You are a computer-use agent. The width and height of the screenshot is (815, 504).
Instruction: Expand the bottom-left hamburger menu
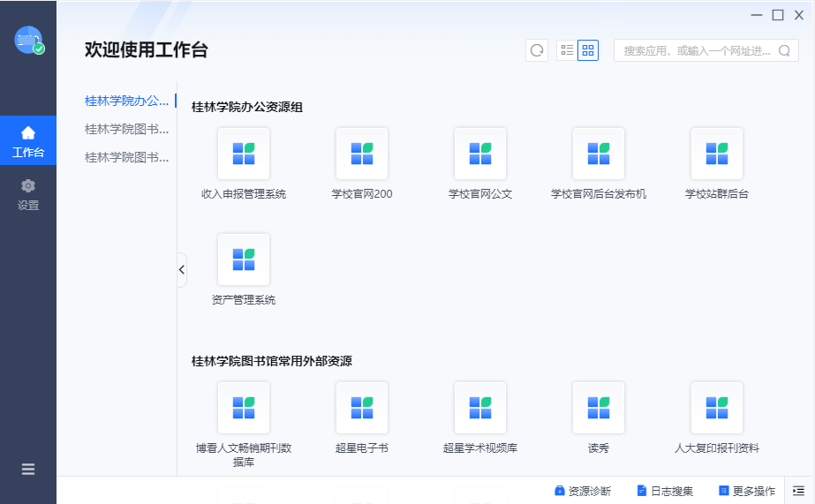pyautogui.click(x=28, y=470)
